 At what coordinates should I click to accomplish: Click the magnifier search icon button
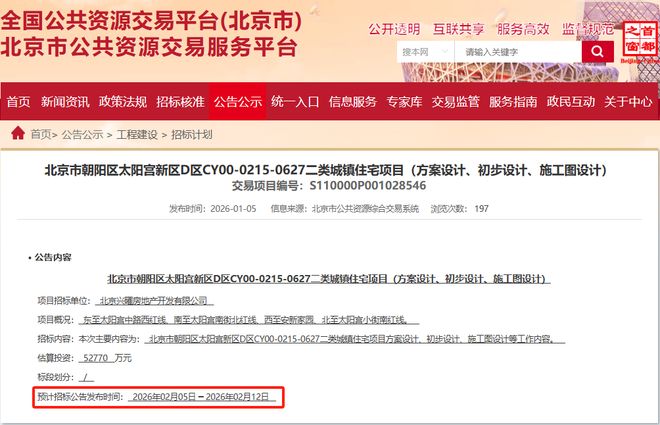[597, 51]
